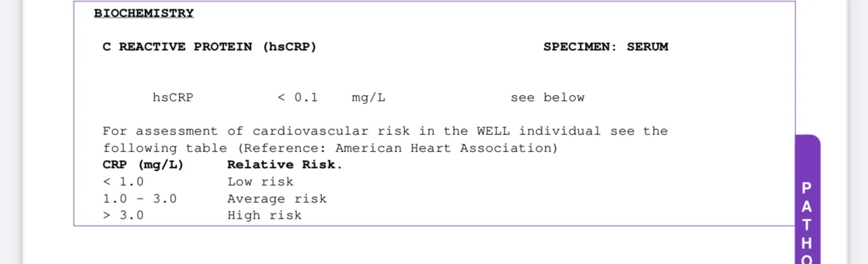Click the word WELL in the note
868x264 pixels.
coord(489,131)
